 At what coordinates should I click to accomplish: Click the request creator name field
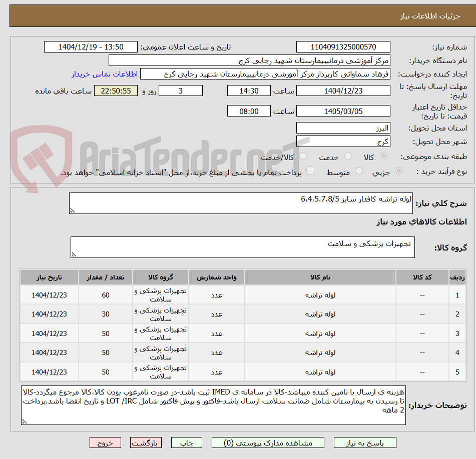(265, 74)
